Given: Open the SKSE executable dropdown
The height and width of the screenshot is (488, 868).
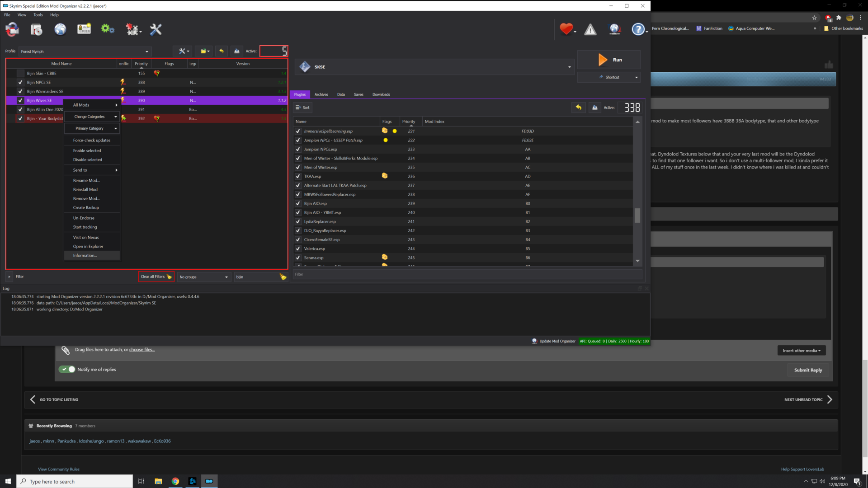Looking at the screenshot, I should [x=434, y=67].
